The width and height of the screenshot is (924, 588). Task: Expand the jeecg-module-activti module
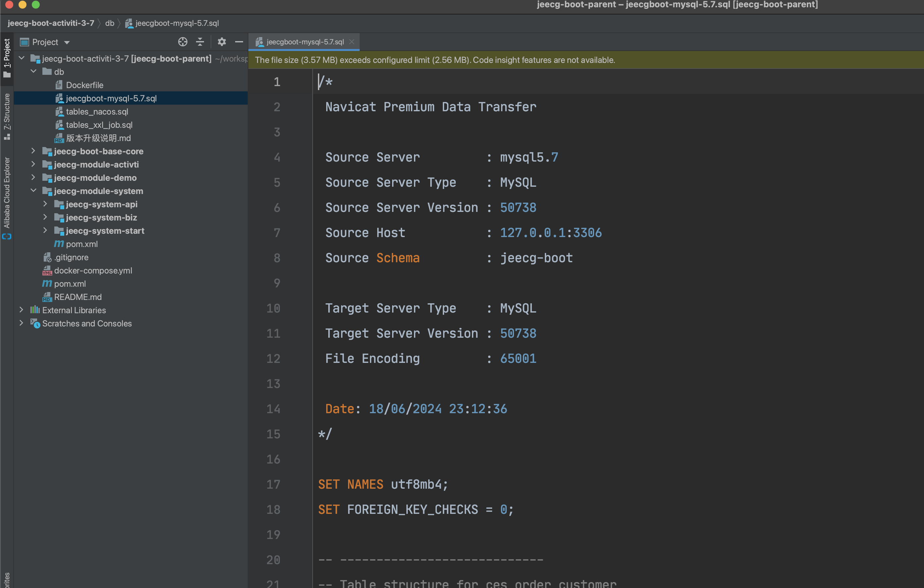[x=33, y=164]
